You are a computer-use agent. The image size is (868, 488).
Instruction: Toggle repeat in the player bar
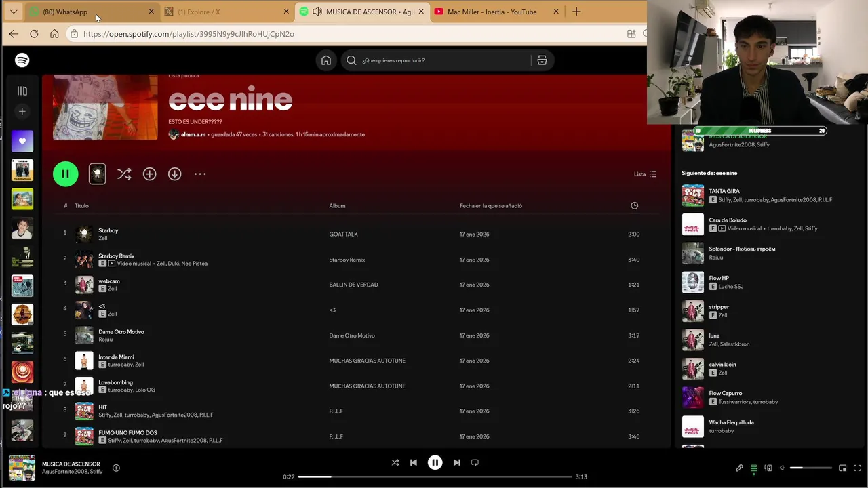pyautogui.click(x=475, y=462)
